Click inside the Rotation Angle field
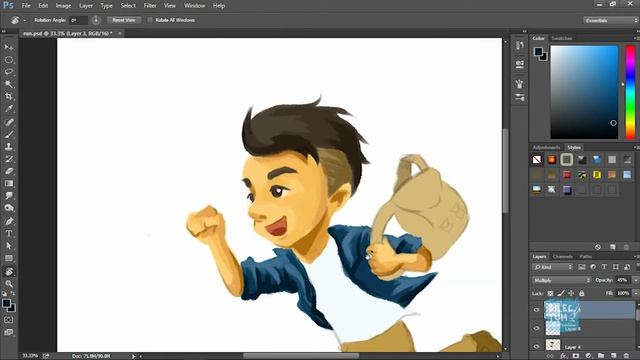This screenshot has width=640, height=360. click(78, 20)
